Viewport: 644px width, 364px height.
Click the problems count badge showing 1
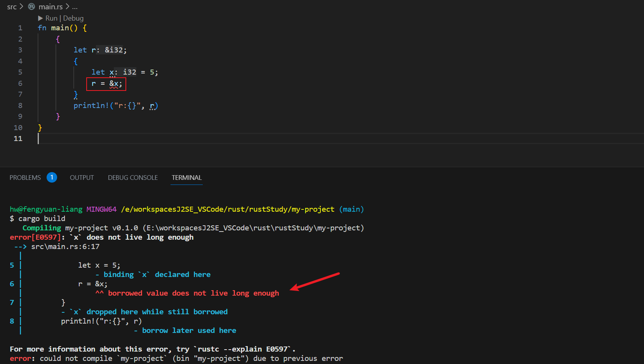click(x=52, y=177)
